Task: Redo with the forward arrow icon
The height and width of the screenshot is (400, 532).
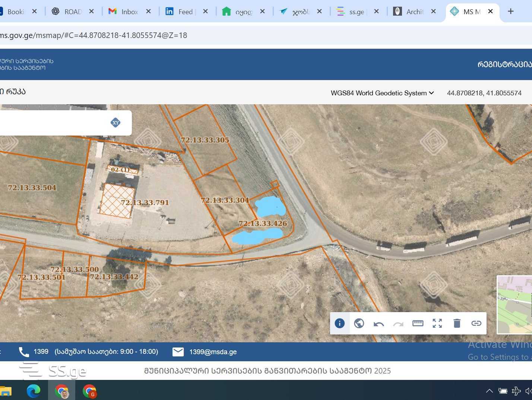Action: click(x=398, y=324)
